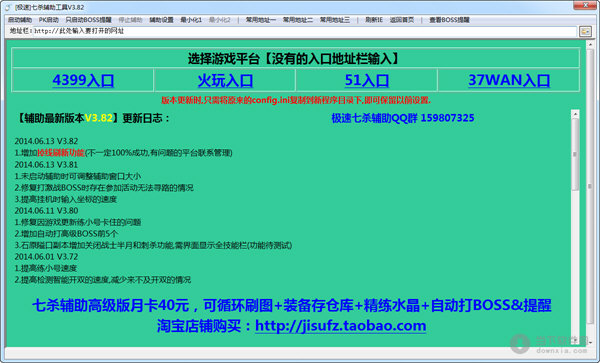Viewport: 600px width, 363px height.
Task: Open 辅助设置 from the menu bar
Action: click(161, 20)
